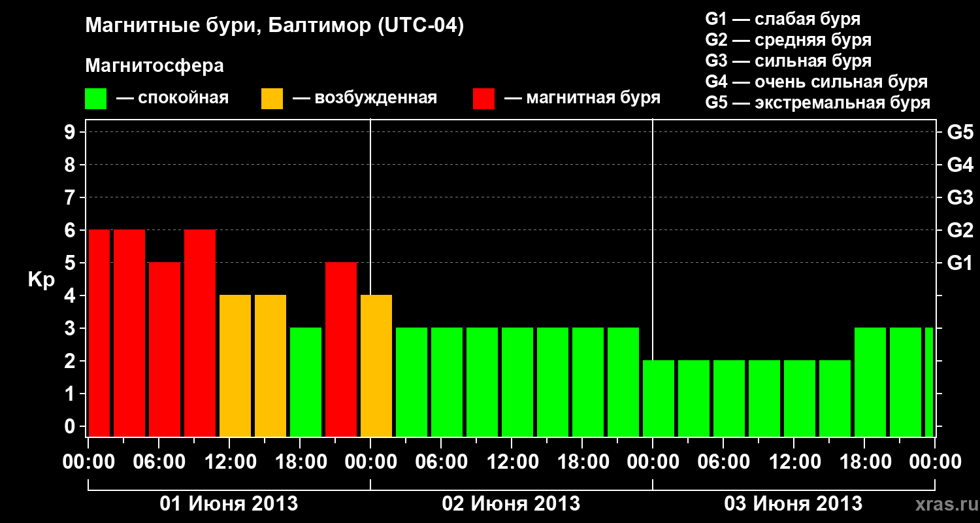Select the 02 Июня 2013 date label

511,504
